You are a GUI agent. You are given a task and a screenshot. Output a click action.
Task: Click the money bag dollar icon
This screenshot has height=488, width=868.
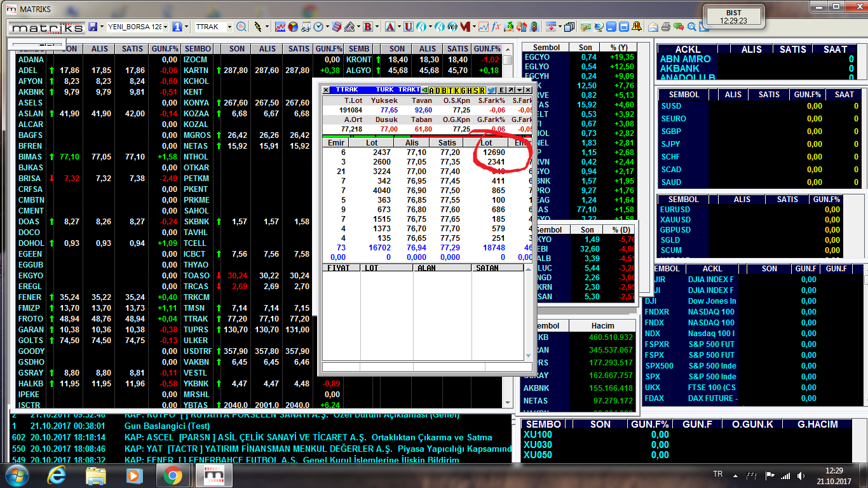(508, 27)
